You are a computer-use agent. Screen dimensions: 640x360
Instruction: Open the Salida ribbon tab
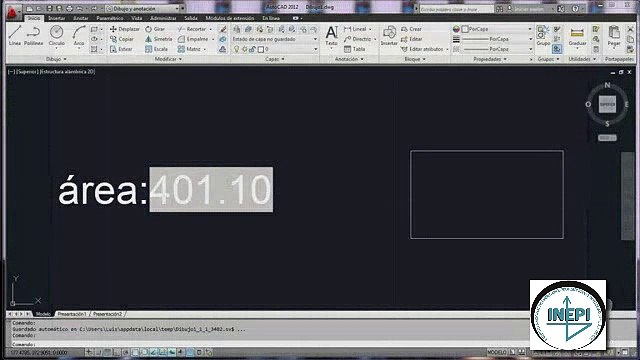tap(191, 18)
